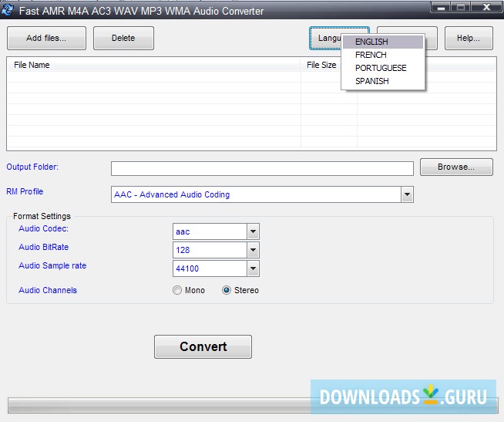The width and height of the screenshot is (504, 422).
Task: Click the Output Folder: label
Action: tap(32, 167)
